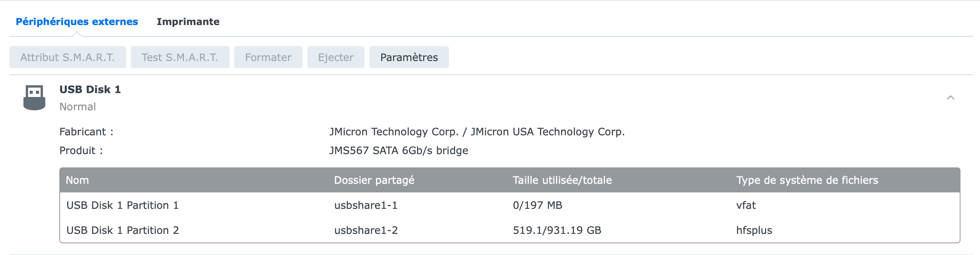
Task: Switch to the Imprimante tab
Action: (x=188, y=22)
